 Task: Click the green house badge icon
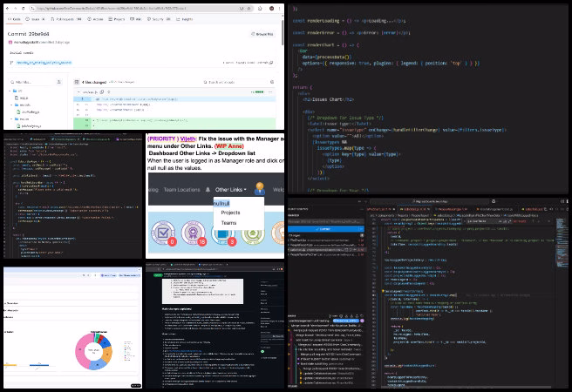click(x=253, y=236)
